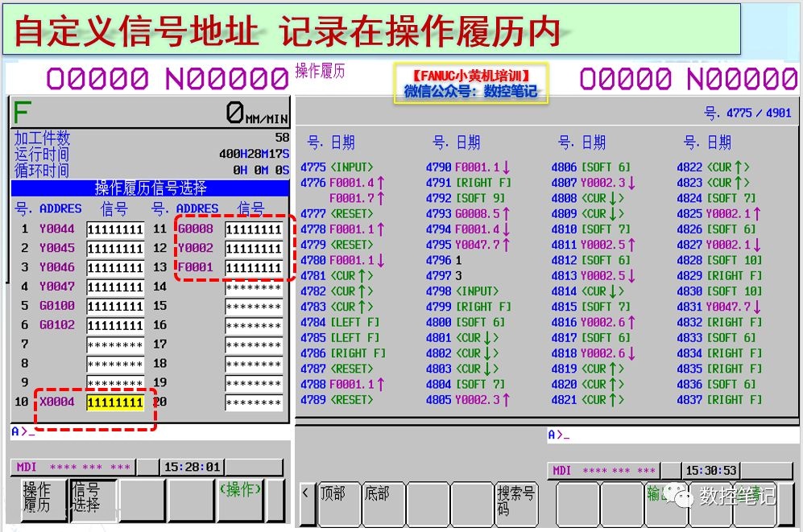Select empty signal field of row 14
Viewport: 803px width, 532px height.
point(254,288)
